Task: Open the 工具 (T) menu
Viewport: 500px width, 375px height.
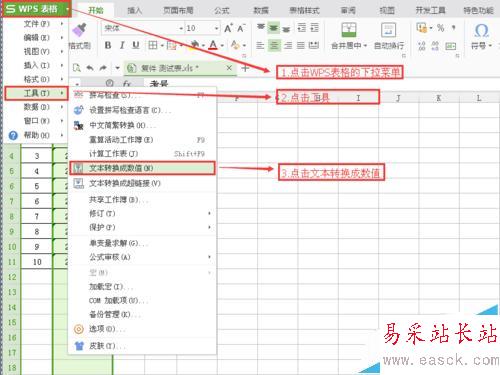Action: click(36, 93)
